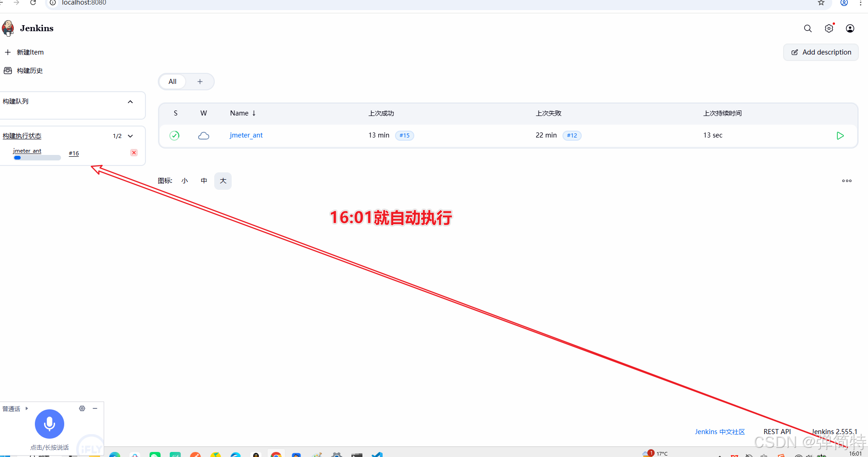Click the cloudy weather icon for jmeter_ant
The width and height of the screenshot is (868, 457).
tap(204, 136)
